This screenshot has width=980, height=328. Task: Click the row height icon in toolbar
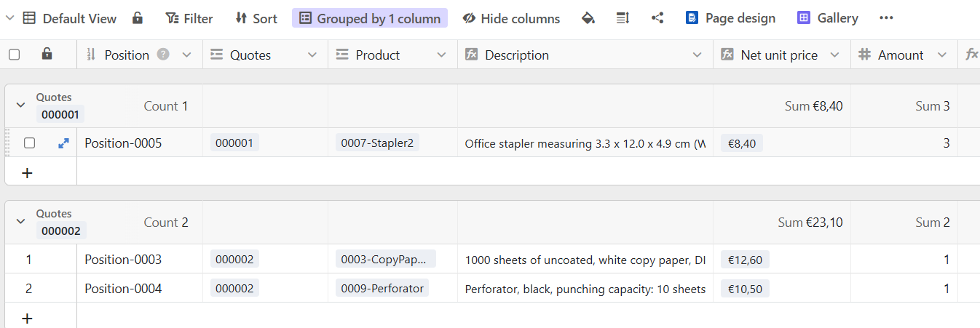(x=623, y=18)
